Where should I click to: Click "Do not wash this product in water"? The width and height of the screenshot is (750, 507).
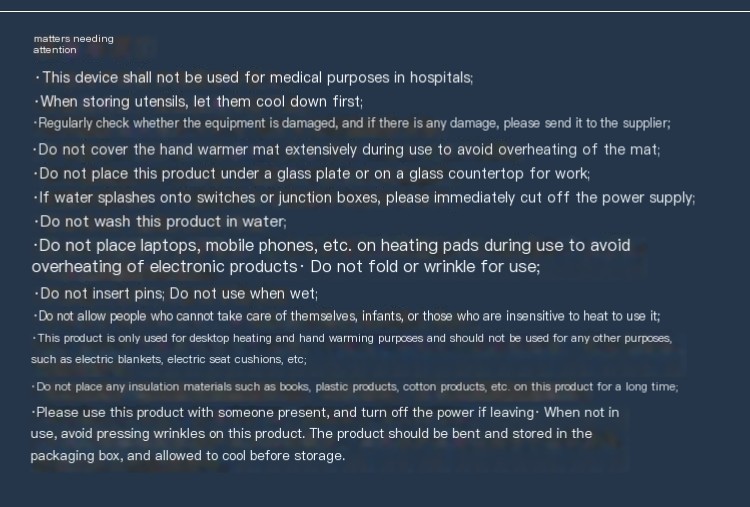[160, 221]
